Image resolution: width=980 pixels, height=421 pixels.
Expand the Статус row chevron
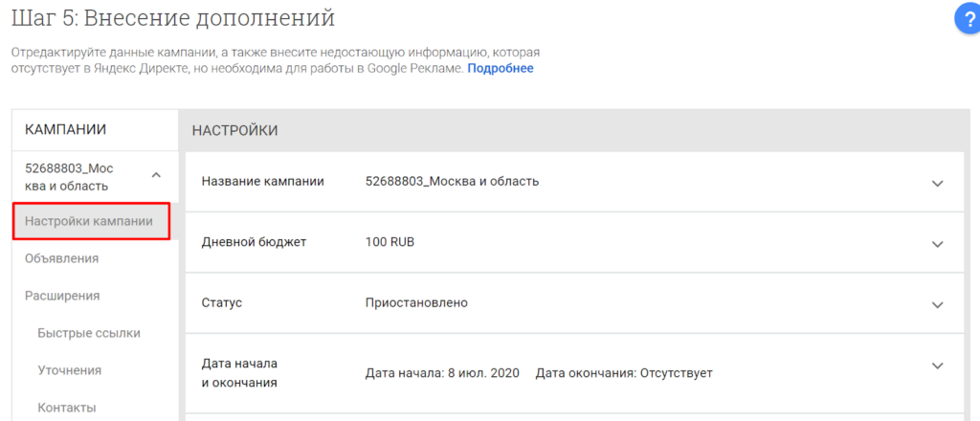click(937, 303)
